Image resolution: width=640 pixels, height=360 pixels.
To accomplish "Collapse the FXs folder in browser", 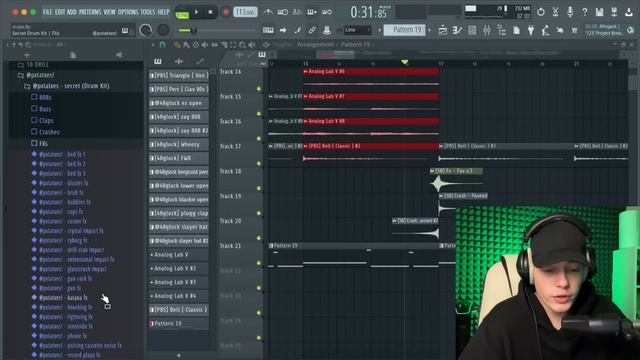I will tap(40, 143).
